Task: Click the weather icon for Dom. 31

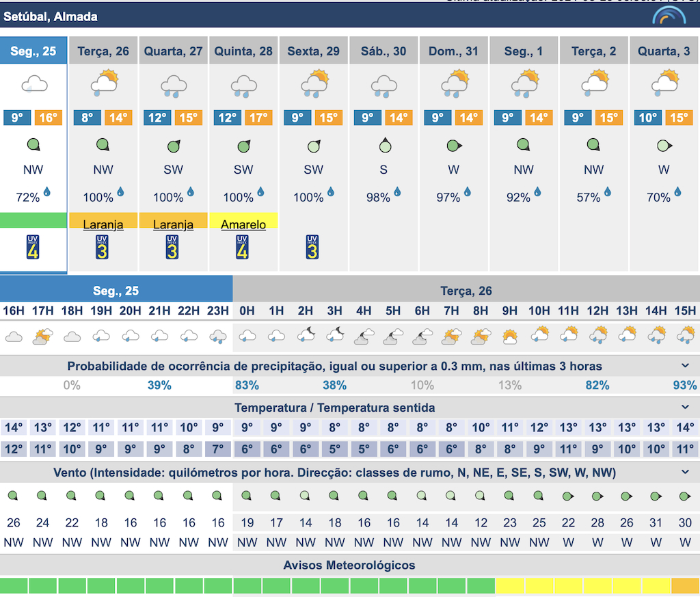Action: coord(454,83)
